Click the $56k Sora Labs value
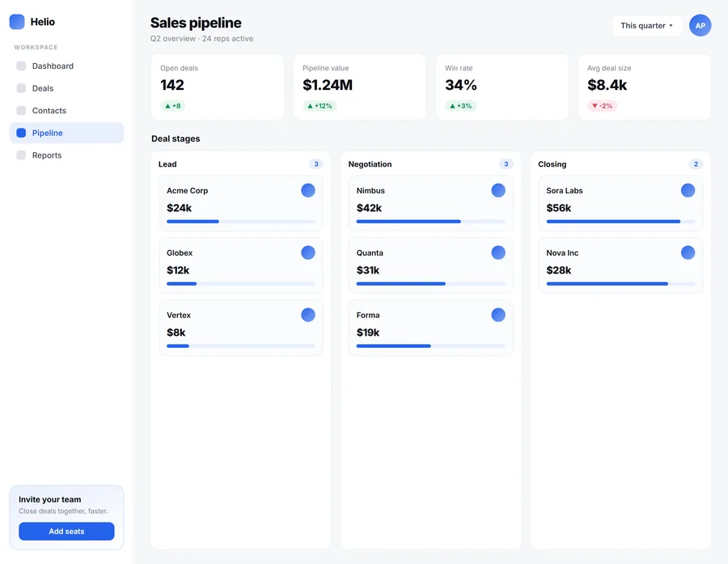The image size is (728, 564). [x=559, y=208]
